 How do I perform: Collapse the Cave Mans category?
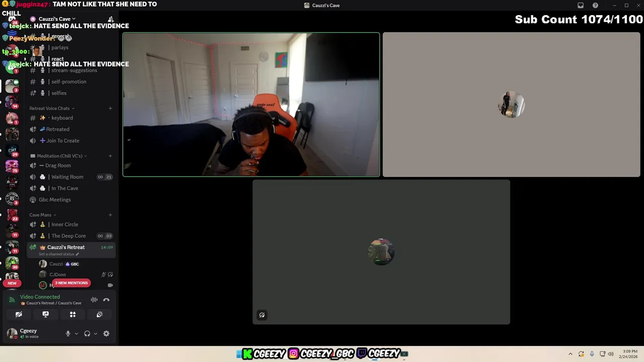(x=43, y=215)
